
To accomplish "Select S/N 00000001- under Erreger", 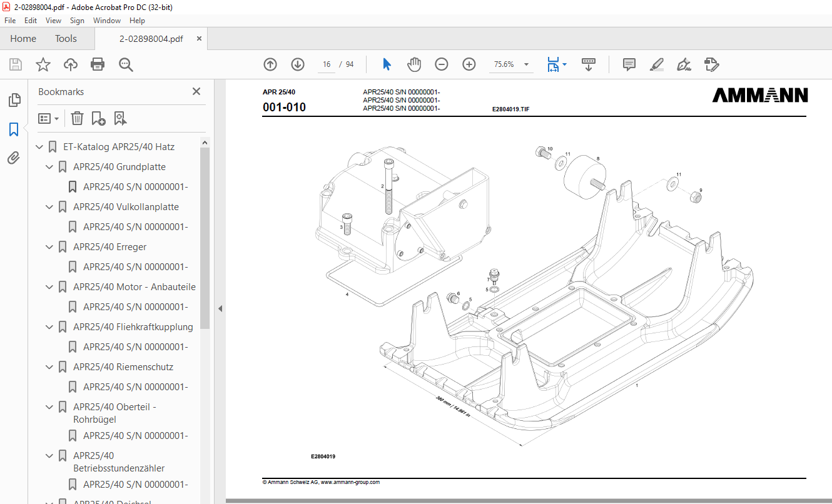I will pos(136,267).
